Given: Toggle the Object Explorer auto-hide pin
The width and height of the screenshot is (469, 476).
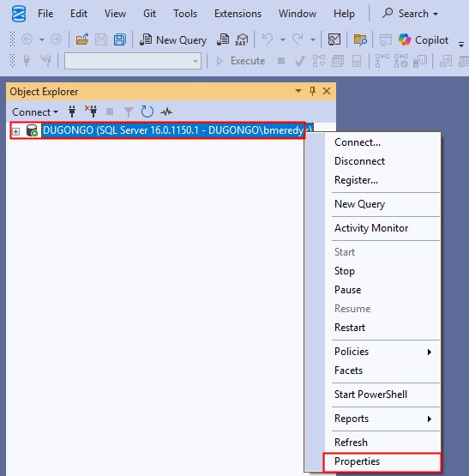Looking at the screenshot, I should click(312, 91).
